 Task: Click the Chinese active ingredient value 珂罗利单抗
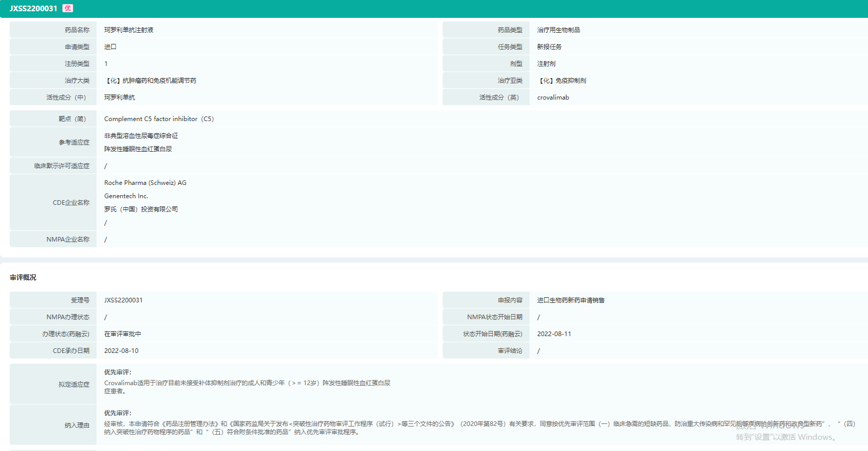(x=120, y=98)
